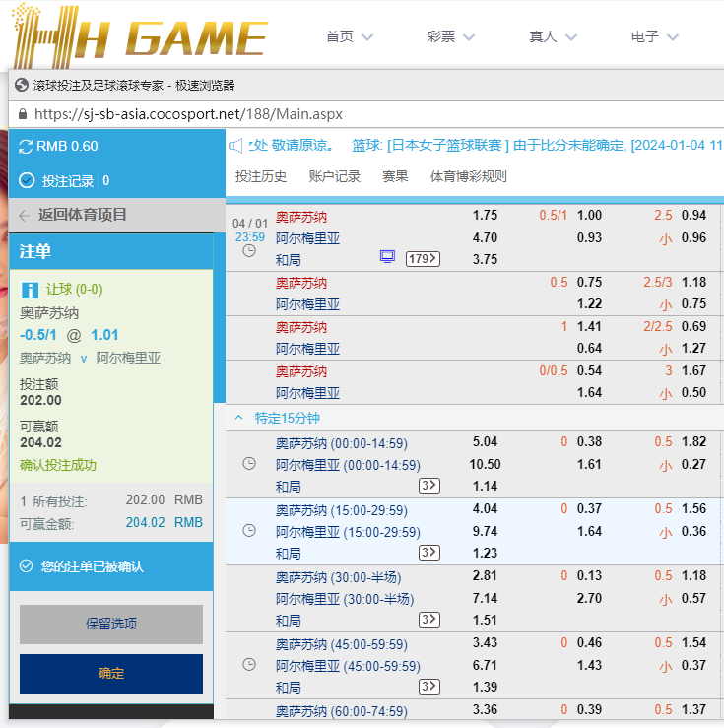Open the 体育博彩规则 tab
The image size is (724, 728).
click(x=469, y=177)
